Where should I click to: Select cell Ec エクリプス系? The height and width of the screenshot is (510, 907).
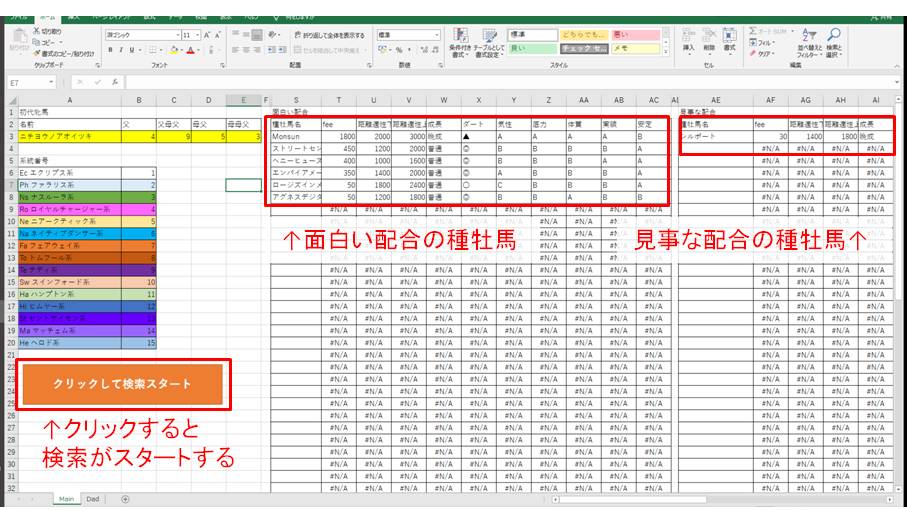69,173
